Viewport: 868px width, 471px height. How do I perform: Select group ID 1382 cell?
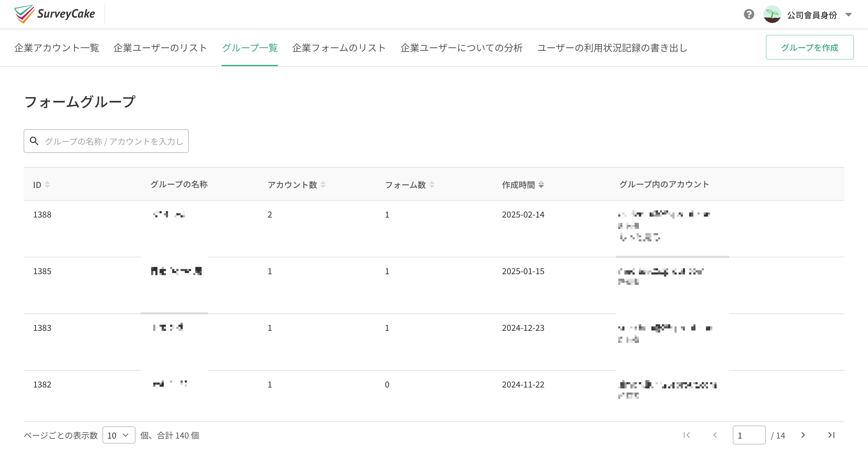[42, 385]
